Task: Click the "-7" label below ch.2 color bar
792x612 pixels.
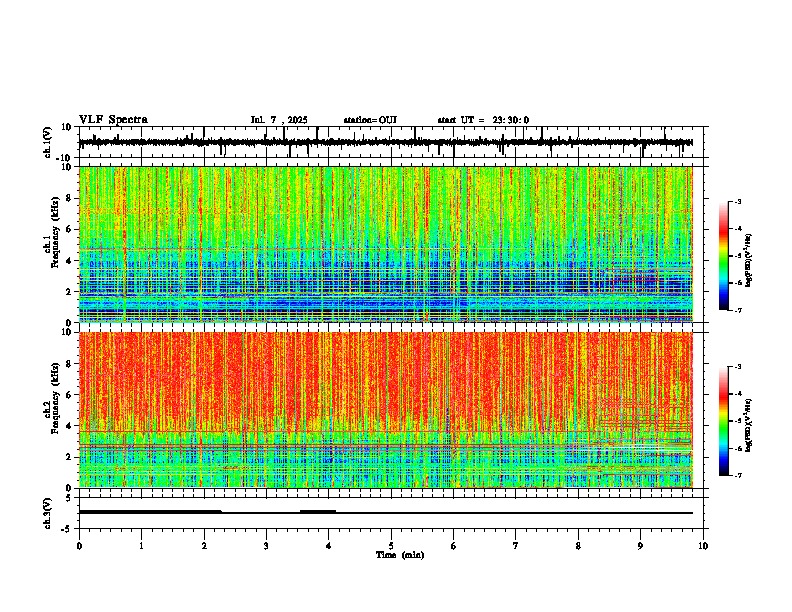Action: pos(737,476)
